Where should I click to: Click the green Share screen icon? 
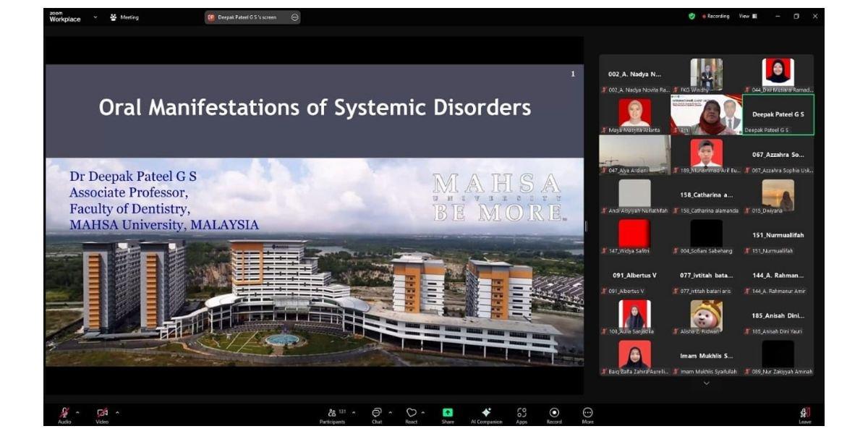448,413
